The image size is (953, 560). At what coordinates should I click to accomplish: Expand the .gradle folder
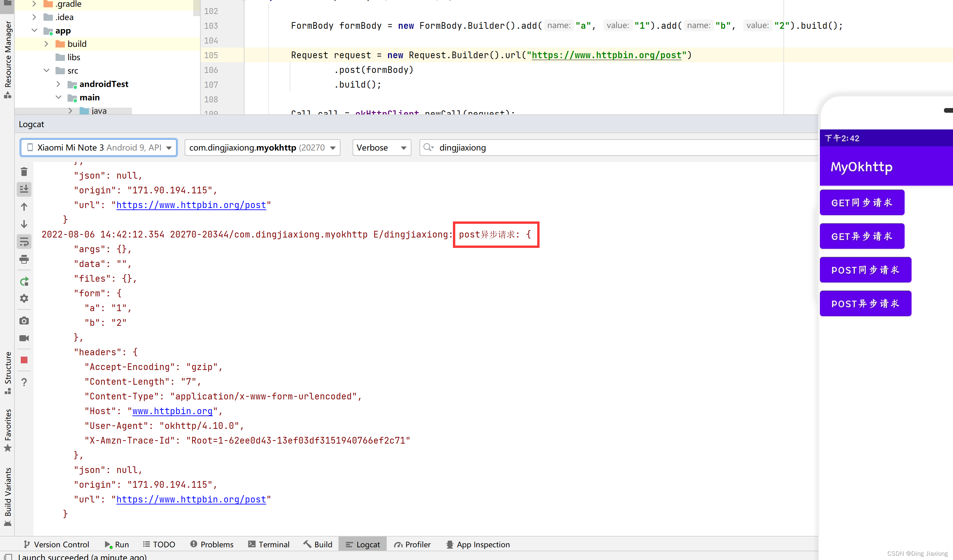tap(34, 4)
